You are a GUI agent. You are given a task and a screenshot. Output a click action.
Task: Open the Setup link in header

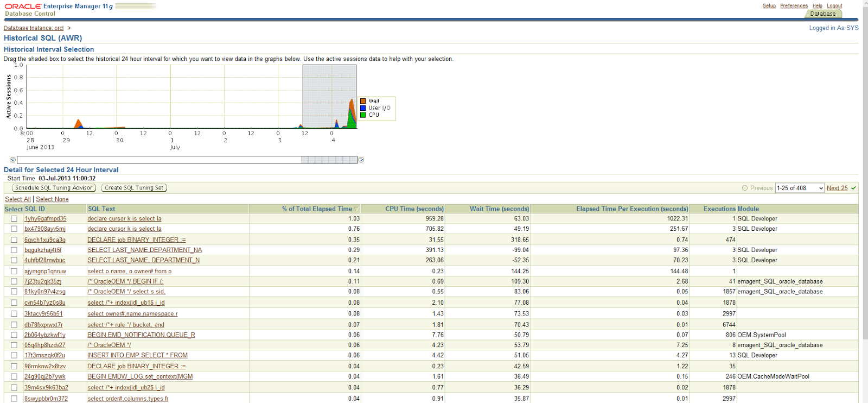pos(769,6)
